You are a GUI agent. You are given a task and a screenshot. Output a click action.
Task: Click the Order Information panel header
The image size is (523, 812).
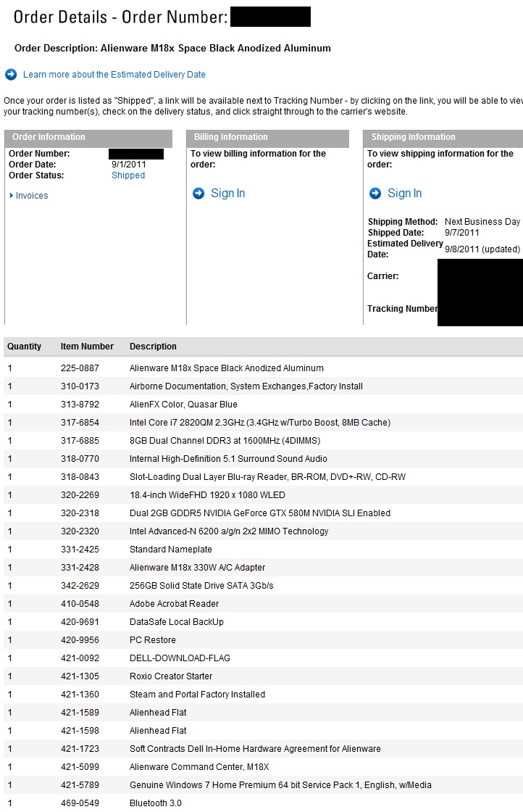88,138
